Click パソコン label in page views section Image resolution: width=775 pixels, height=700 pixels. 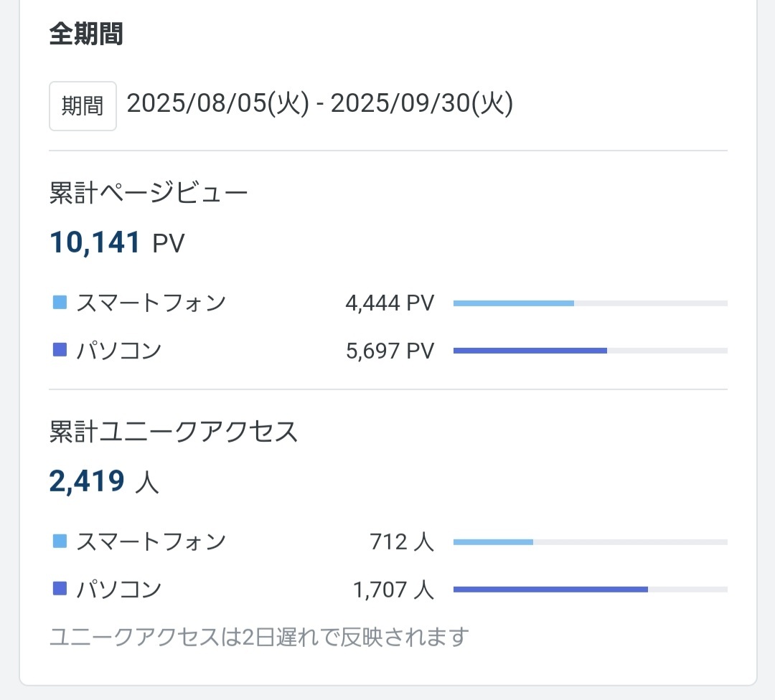click(118, 351)
